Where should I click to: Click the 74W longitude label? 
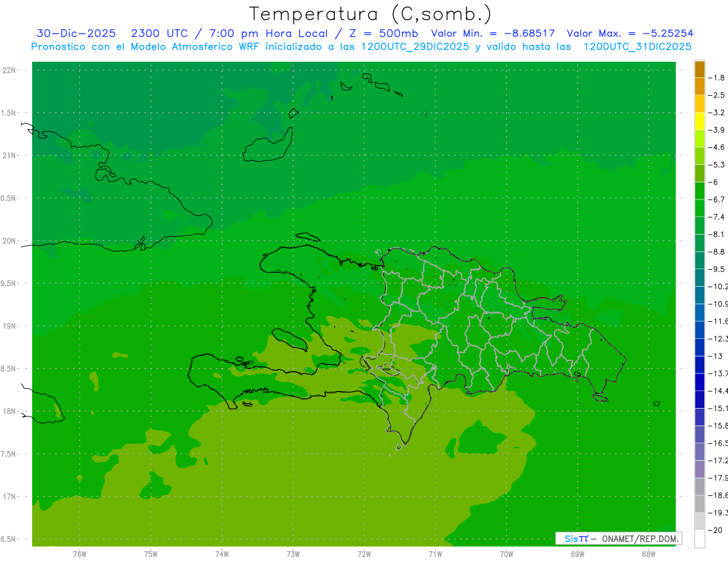[221, 554]
